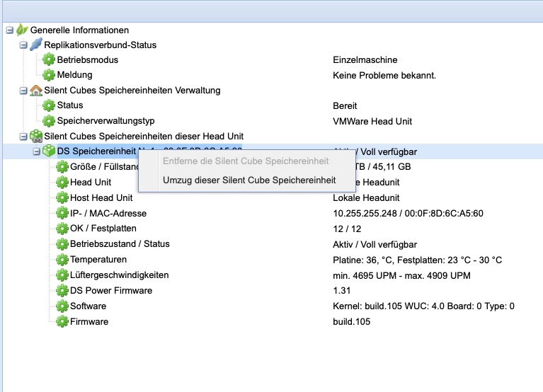Screen dimensions: 543x392
Task: Click the gear icon next to Firmware
Action: coord(62,322)
